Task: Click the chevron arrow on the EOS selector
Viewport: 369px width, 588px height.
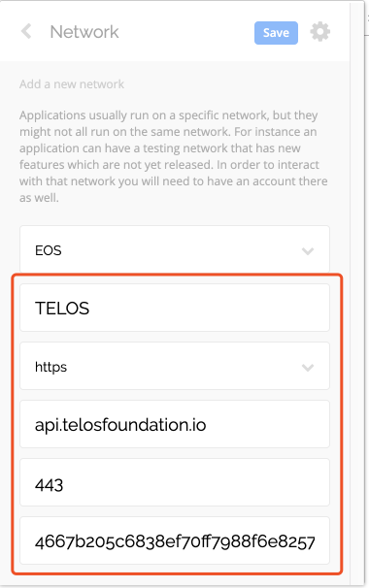Action: point(308,251)
